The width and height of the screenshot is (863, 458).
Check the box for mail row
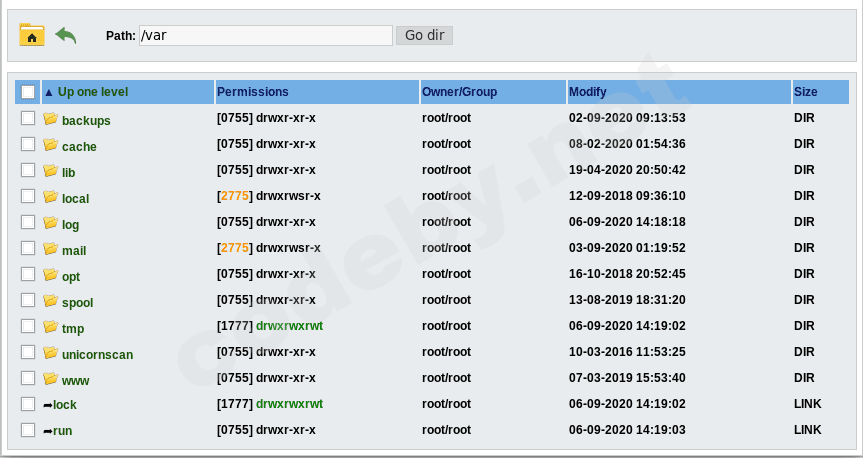[x=28, y=248]
